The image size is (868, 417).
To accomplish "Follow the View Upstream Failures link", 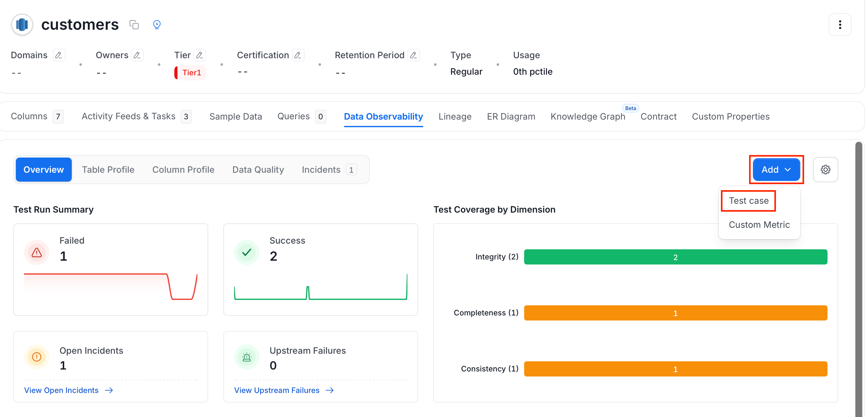I will click(277, 390).
